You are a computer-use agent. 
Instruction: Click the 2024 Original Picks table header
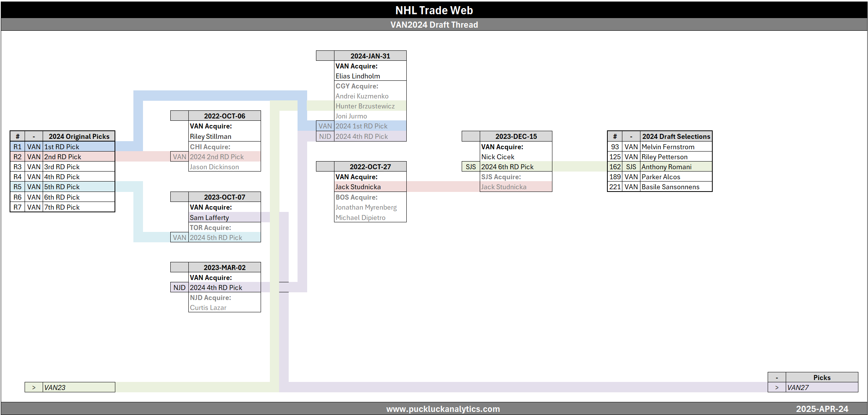[79, 136]
